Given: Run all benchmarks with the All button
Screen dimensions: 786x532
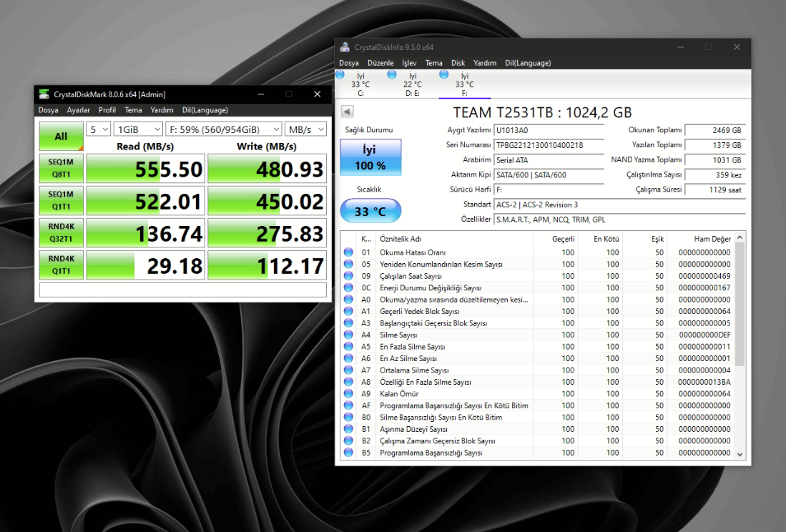Looking at the screenshot, I should click(x=61, y=136).
